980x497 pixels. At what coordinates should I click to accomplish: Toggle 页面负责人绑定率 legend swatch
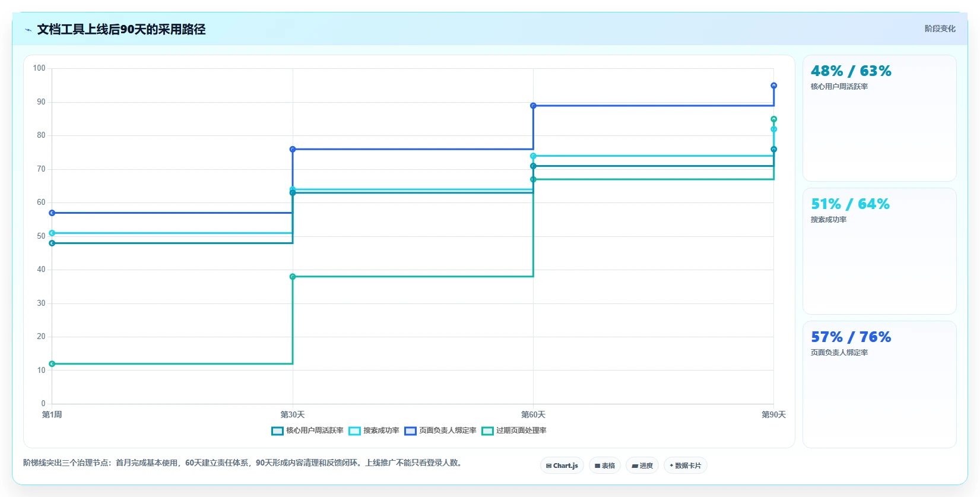pyautogui.click(x=410, y=431)
